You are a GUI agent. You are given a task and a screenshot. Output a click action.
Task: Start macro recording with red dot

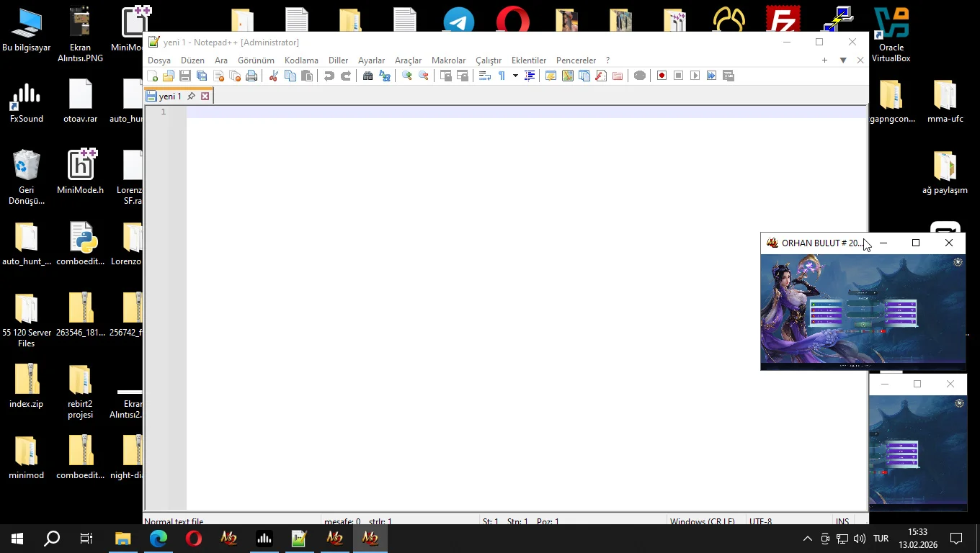[661, 76]
